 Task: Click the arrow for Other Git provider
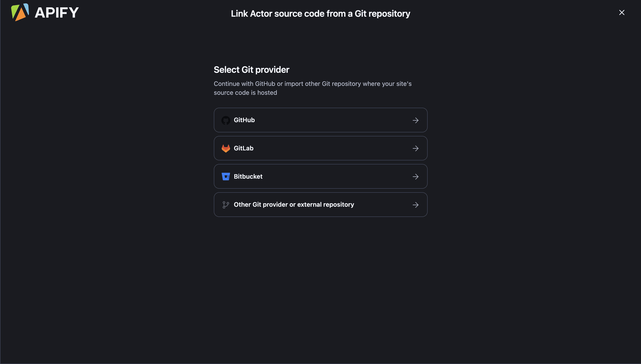click(x=416, y=205)
